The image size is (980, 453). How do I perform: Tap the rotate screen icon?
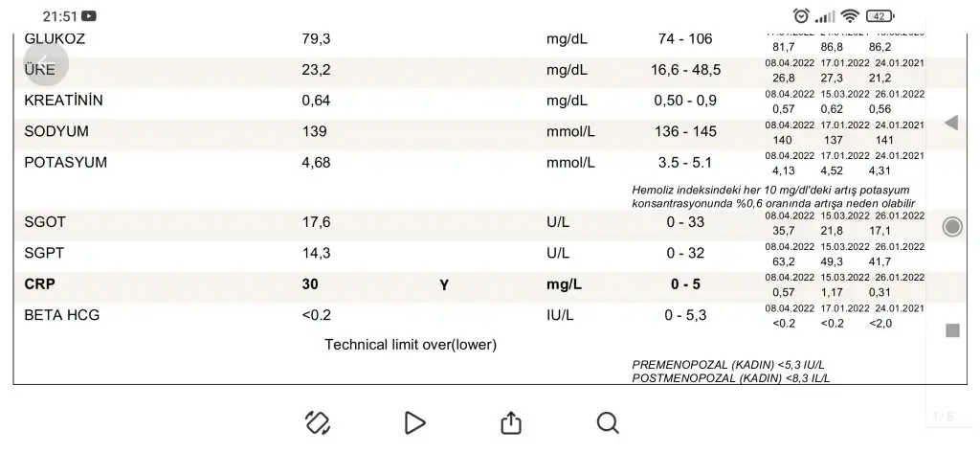click(x=318, y=423)
